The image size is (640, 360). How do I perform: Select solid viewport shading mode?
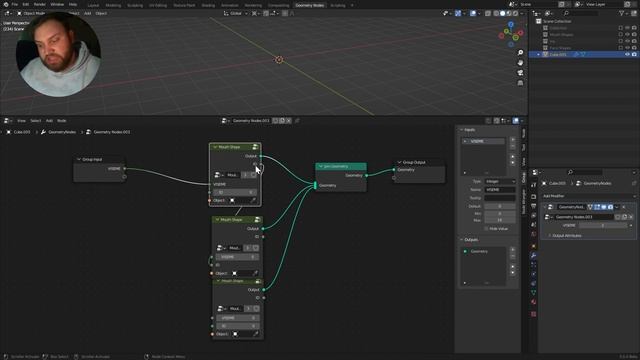click(x=502, y=13)
